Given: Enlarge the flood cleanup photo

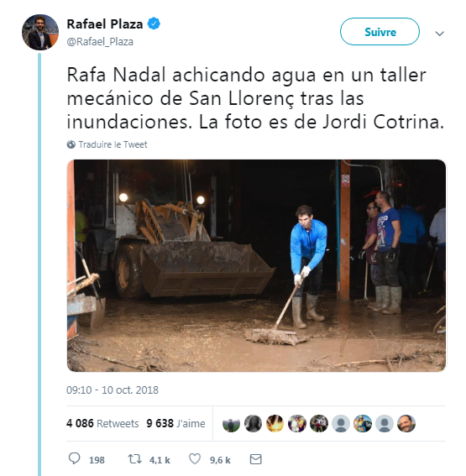Looking at the screenshot, I should point(257,265).
